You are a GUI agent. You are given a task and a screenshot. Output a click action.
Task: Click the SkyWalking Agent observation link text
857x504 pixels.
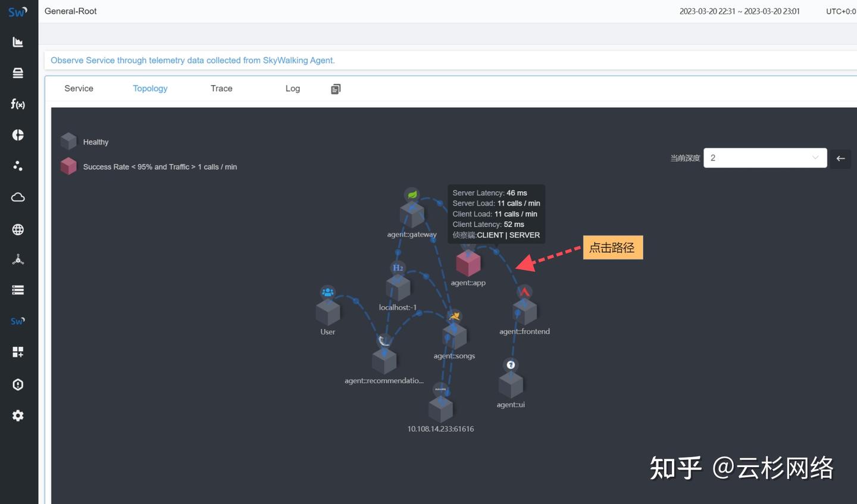[x=192, y=60]
